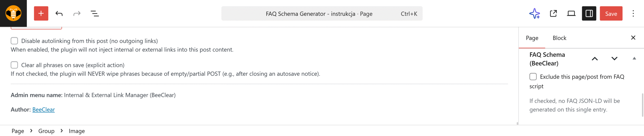Tick Exclude this page/post from FAQ script
This screenshot has width=644, height=136.
pyautogui.click(x=533, y=77)
